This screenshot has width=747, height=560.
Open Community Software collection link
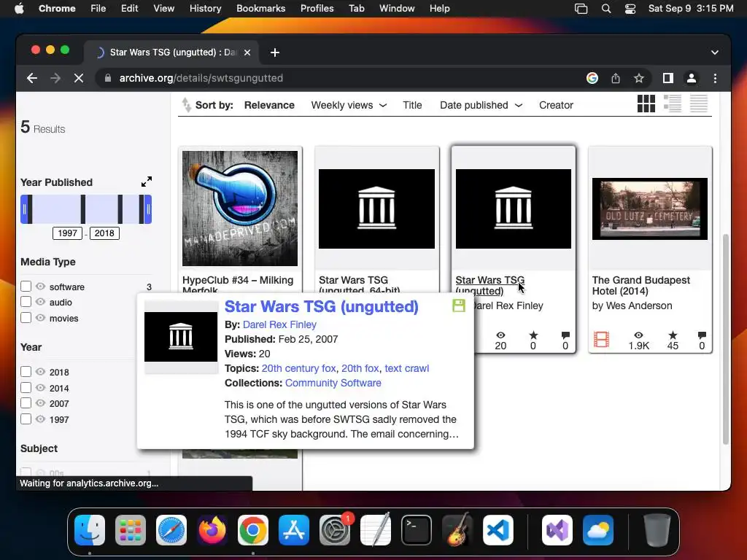tap(333, 384)
